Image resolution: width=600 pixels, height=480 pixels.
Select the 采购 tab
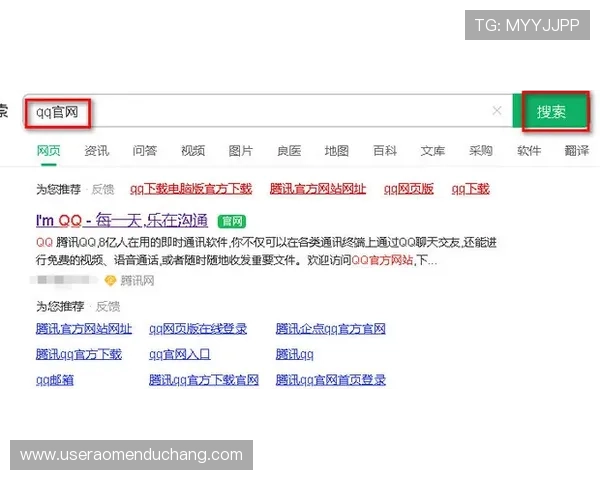(481, 151)
